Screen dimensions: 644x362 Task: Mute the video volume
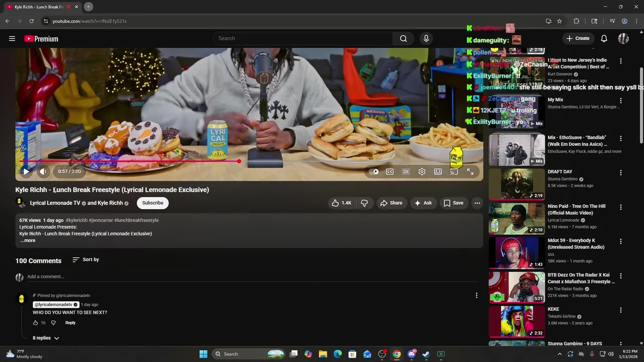[x=43, y=171]
